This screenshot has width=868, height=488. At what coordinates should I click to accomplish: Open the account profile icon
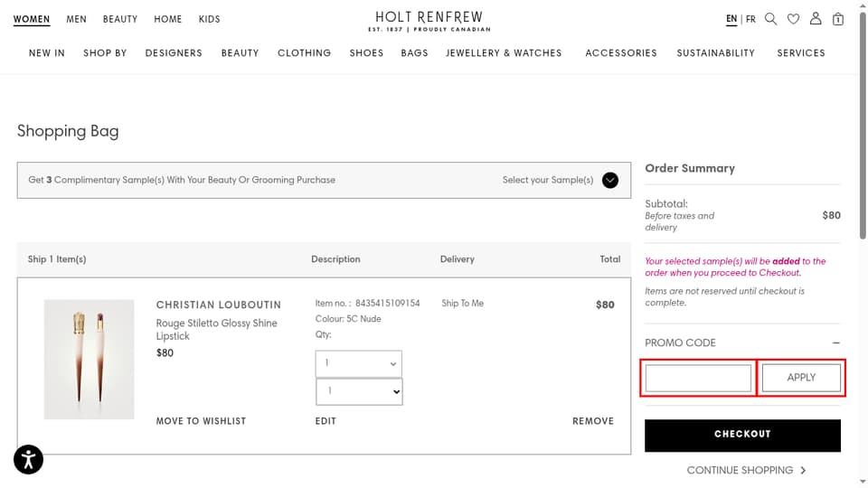[x=816, y=19]
